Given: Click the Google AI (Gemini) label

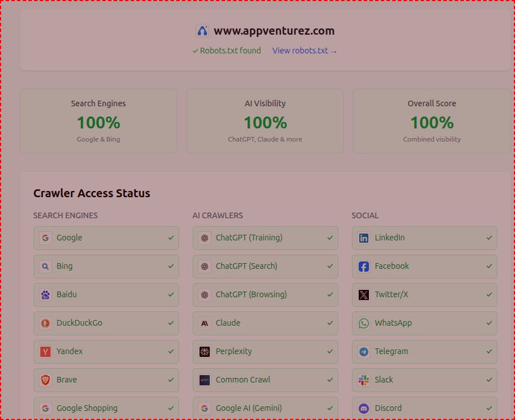Looking at the screenshot, I should point(248,408).
